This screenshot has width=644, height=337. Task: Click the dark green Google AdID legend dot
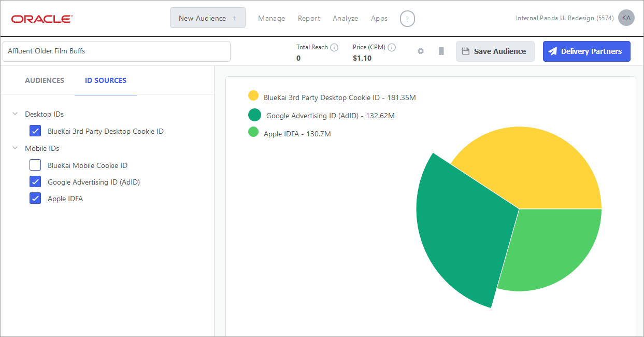coord(254,115)
